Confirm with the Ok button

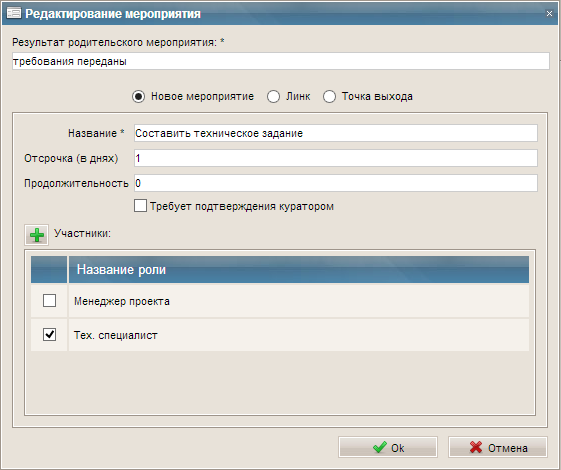click(388, 447)
